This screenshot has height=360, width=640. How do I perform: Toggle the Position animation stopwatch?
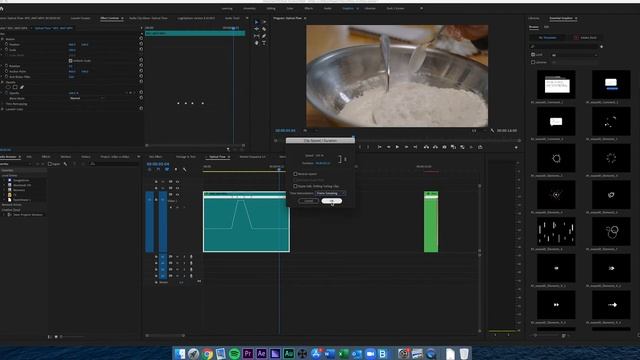point(7,44)
